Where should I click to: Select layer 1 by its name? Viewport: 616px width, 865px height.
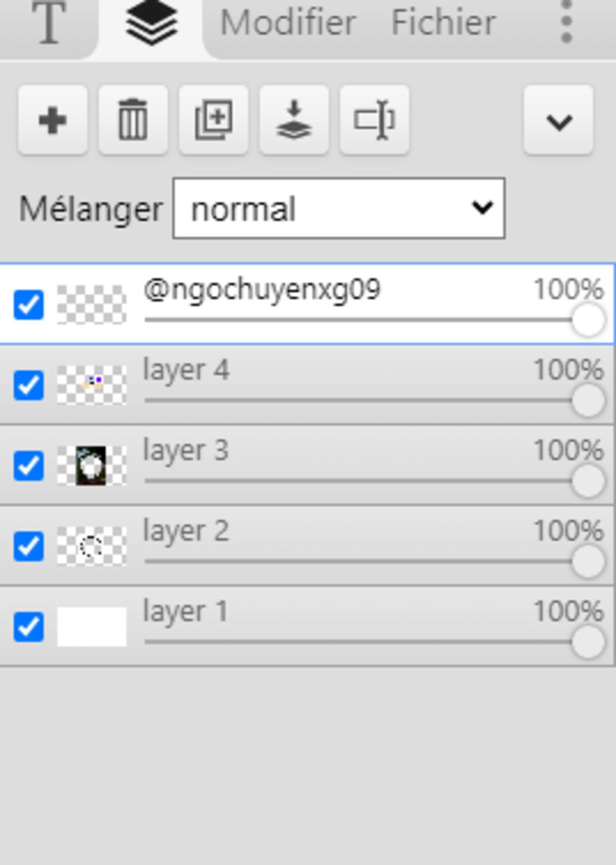pos(185,612)
